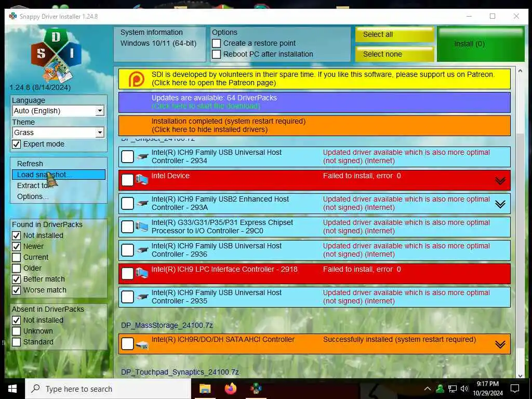The image size is (532, 399).
Task: Open the Options side menu entry
Action: 59,196
